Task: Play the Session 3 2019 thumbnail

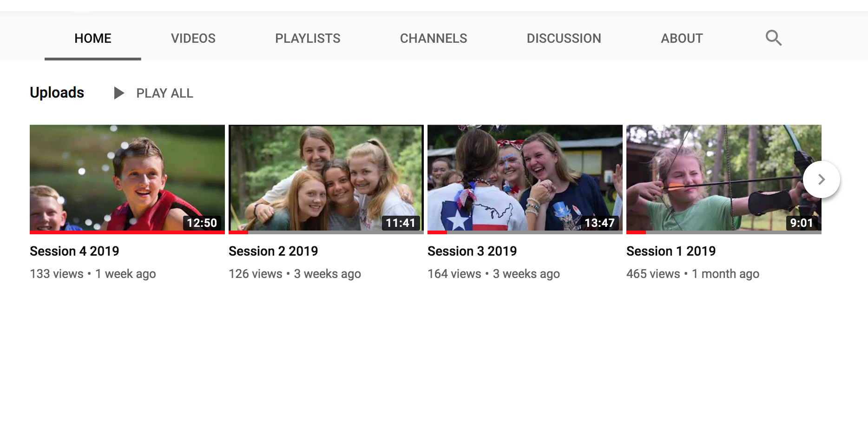Action: (525, 178)
